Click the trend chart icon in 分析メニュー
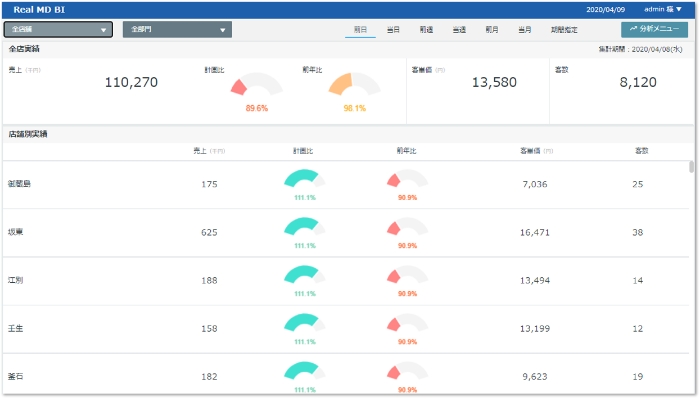 pyautogui.click(x=633, y=29)
